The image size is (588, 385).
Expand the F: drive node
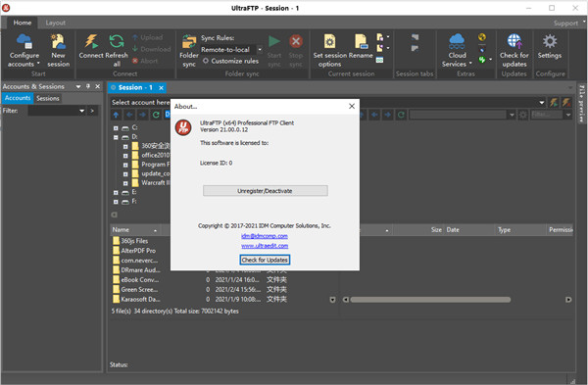point(116,202)
